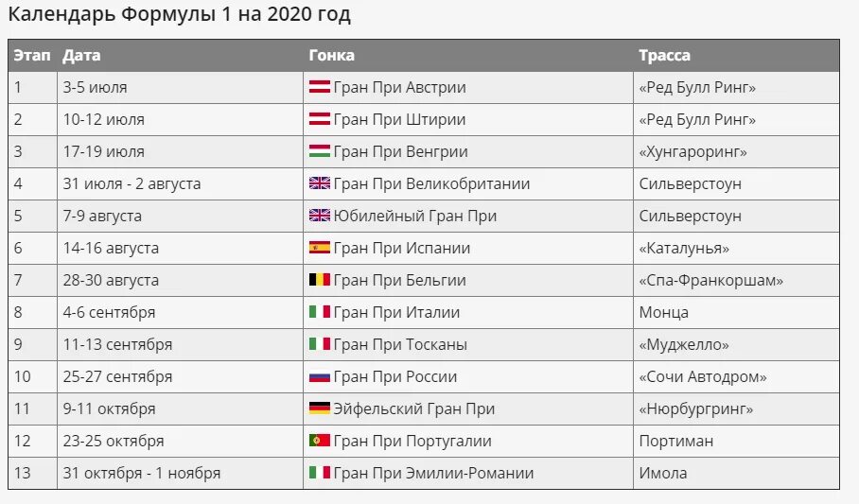The image size is (859, 504).
Task: Click Italy flag beside Гран При Тосканы
Action: 320,343
